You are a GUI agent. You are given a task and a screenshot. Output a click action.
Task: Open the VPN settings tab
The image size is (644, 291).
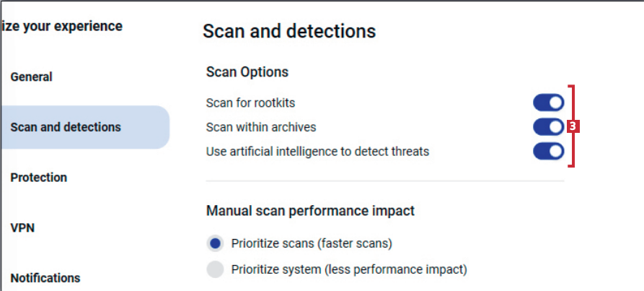click(x=22, y=228)
